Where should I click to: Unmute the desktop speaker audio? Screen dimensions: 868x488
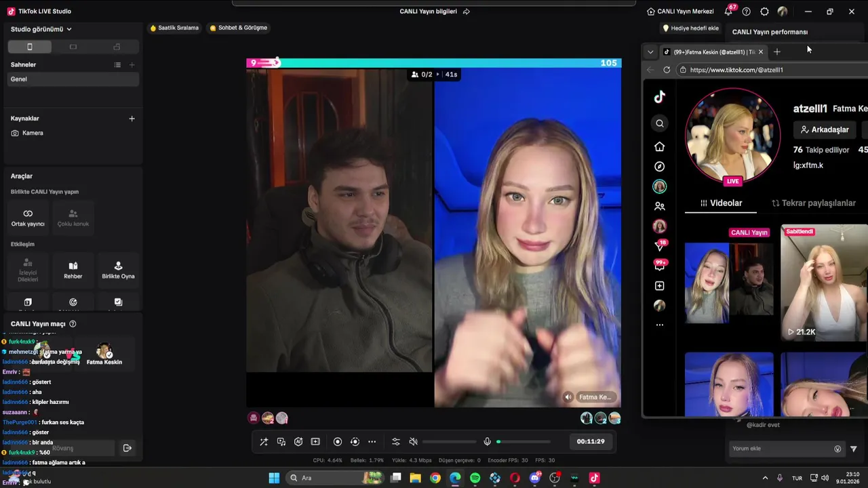[x=413, y=442]
